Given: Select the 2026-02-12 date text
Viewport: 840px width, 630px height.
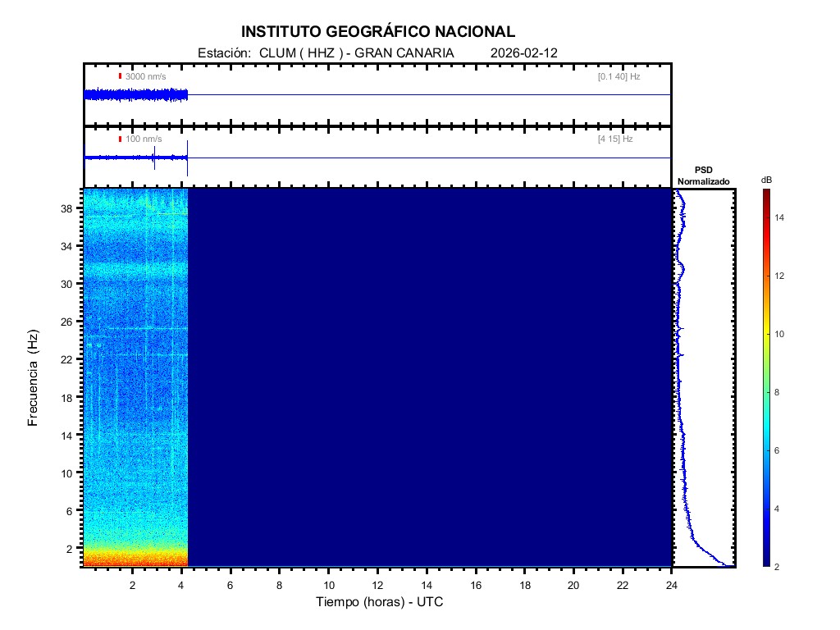Looking at the screenshot, I should (x=523, y=52).
